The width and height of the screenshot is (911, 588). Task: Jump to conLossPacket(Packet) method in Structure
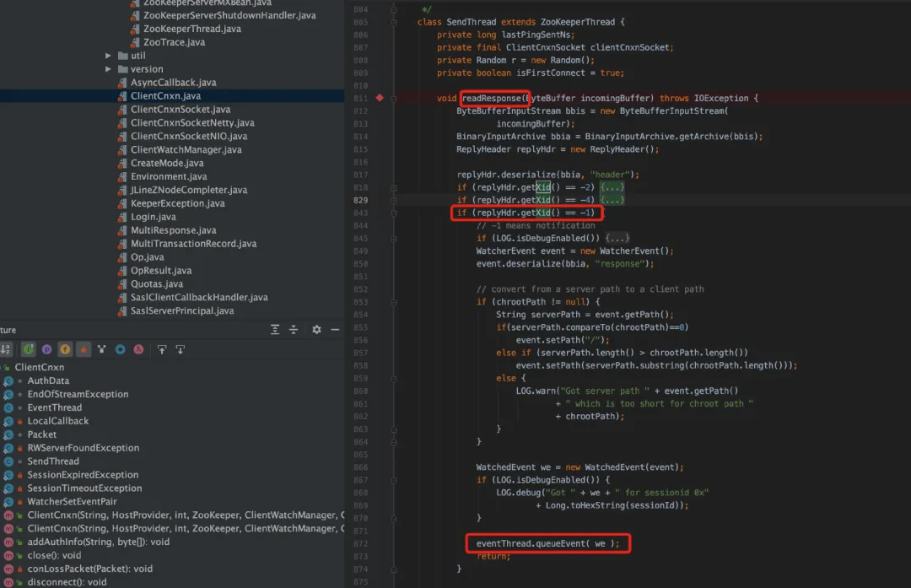click(89, 569)
